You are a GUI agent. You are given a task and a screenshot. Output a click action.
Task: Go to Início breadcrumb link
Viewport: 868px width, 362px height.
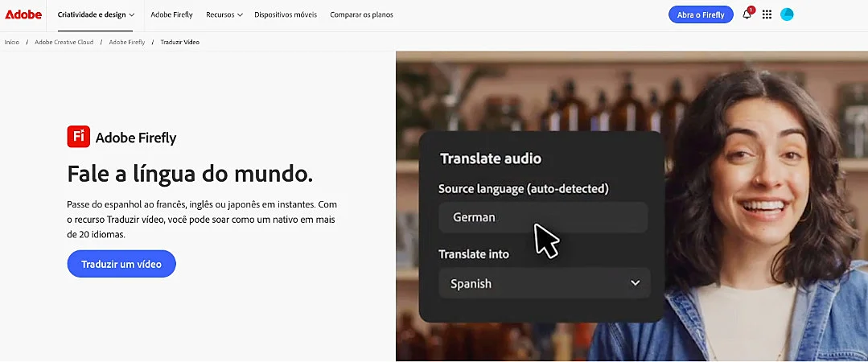(x=11, y=42)
